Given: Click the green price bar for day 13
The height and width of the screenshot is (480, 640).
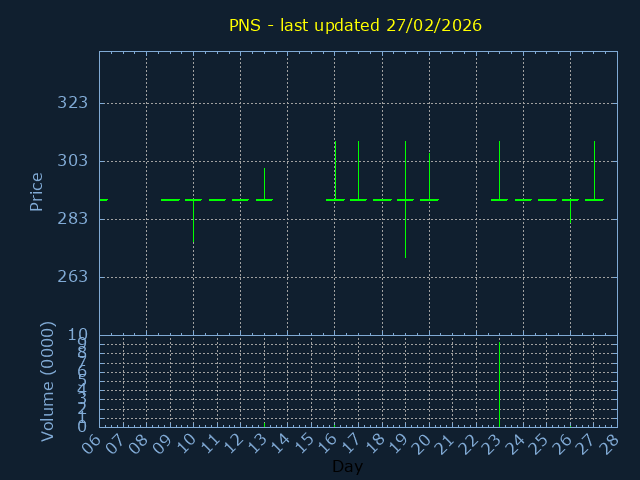Looking at the screenshot, I should 264,185.
